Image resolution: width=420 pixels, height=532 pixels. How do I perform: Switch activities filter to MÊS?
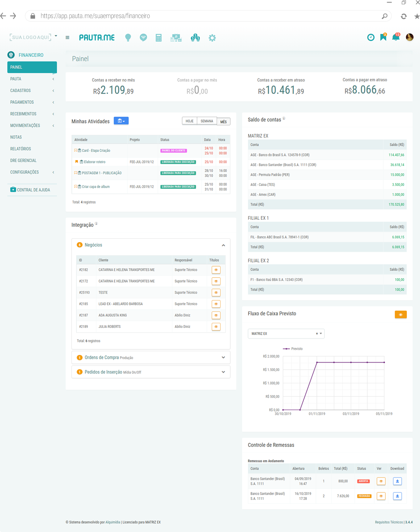pyautogui.click(x=224, y=122)
